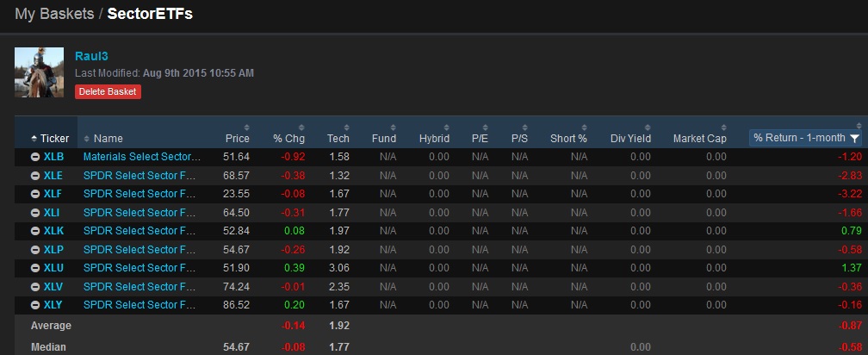
Task: Open XLB ticker link
Action: click(x=53, y=157)
